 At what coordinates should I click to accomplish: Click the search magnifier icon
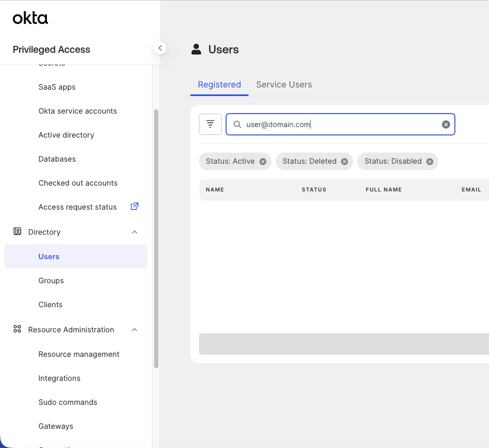pos(237,124)
